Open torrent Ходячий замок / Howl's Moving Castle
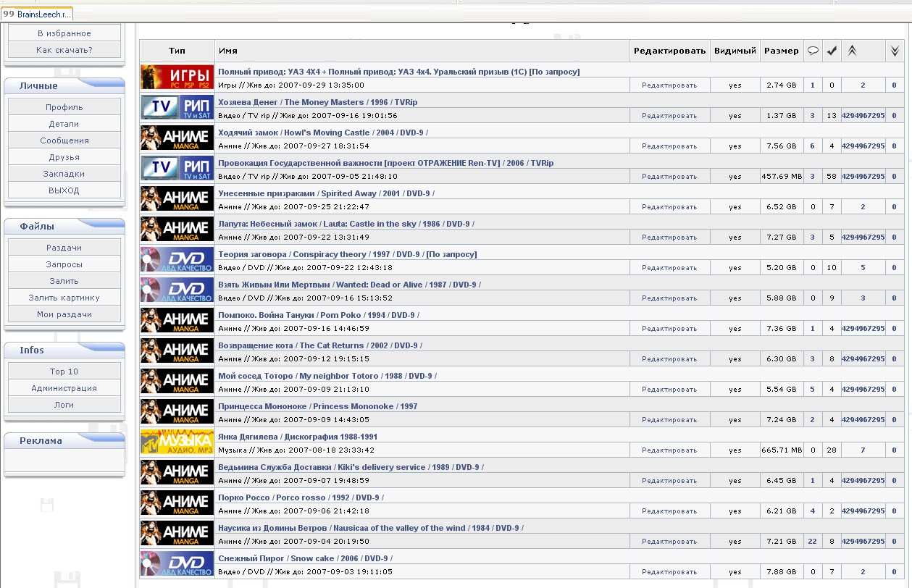Viewport: 912px width, 588px height. [323, 133]
